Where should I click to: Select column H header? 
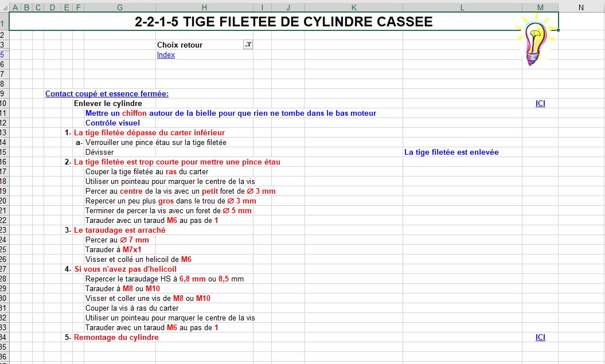(204, 7)
